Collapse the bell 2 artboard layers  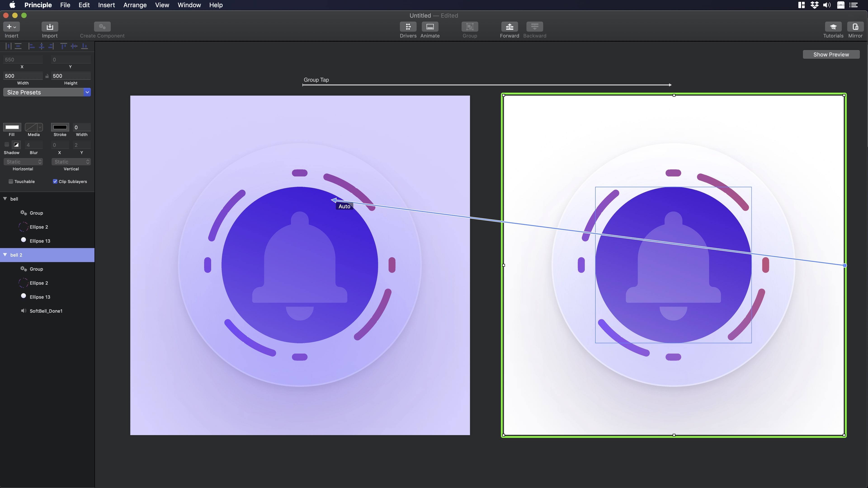pos(5,255)
